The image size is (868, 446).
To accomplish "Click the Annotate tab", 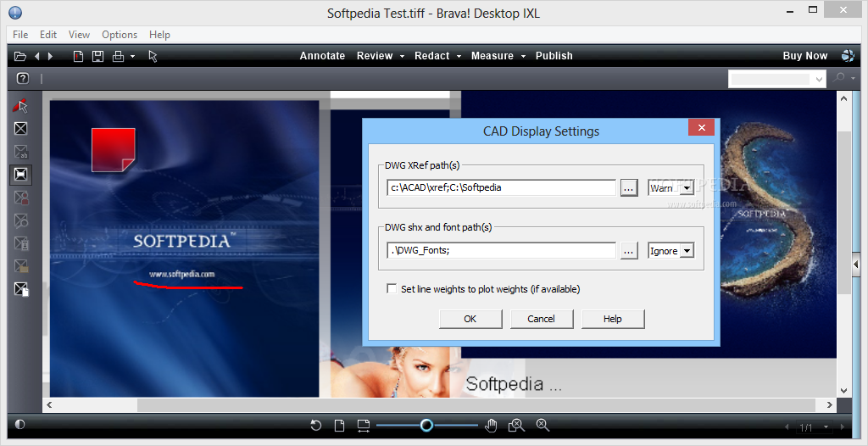I will (x=322, y=56).
